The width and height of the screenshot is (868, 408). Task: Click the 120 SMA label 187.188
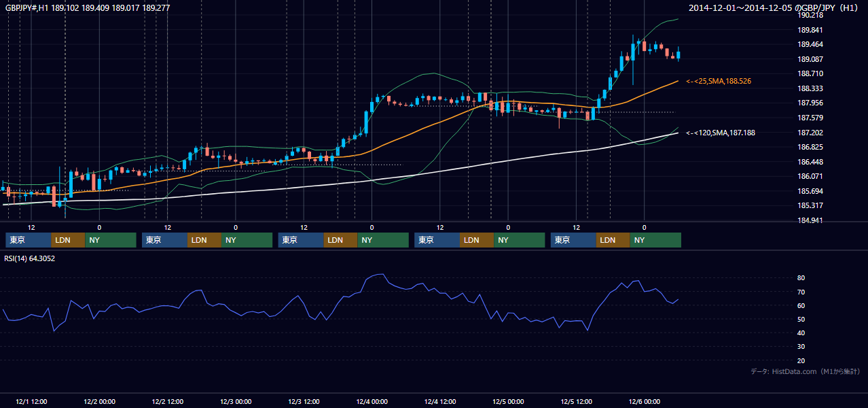(x=721, y=133)
